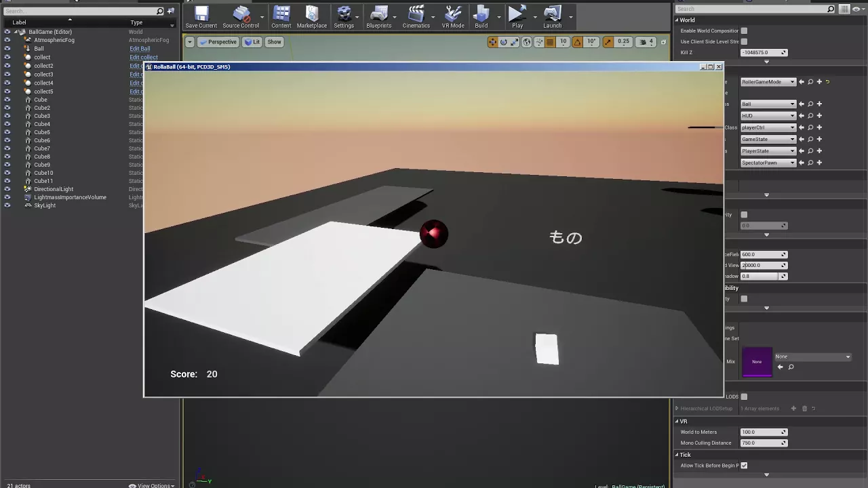
Task: Maximize or restore viewport icon
Action: tap(663, 42)
